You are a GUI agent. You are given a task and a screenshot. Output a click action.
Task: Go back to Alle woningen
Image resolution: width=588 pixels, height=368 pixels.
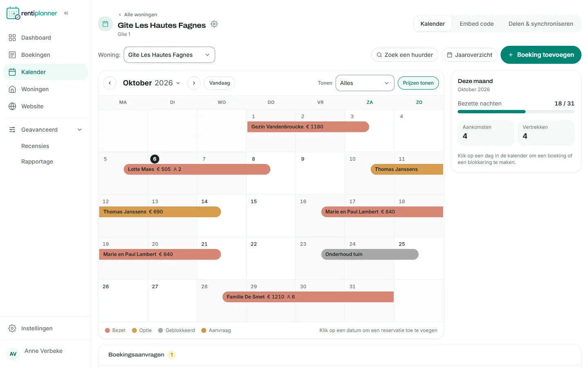point(138,15)
